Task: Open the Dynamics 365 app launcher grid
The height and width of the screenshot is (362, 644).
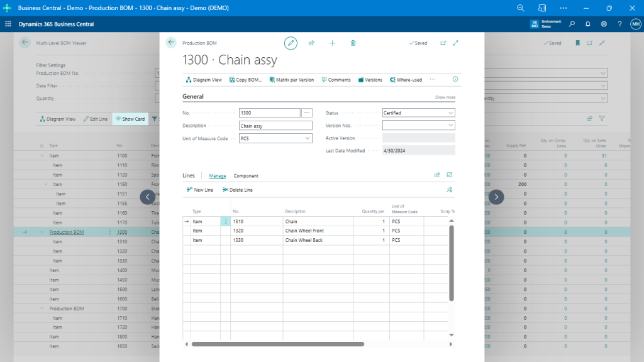Action: (x=8, y=24)
